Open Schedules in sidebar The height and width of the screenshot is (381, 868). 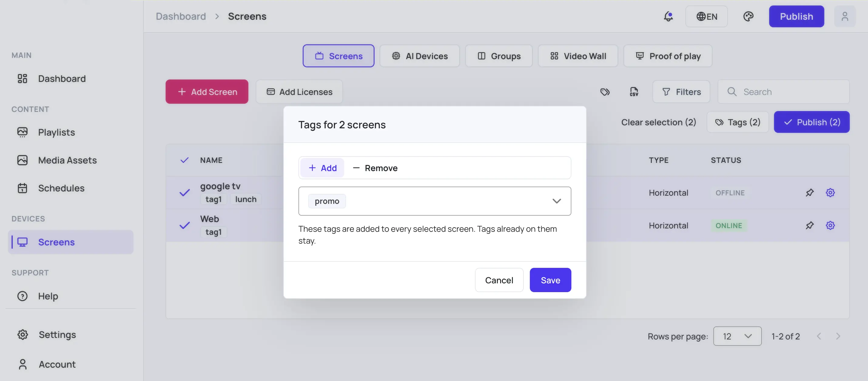coord(70,188)
